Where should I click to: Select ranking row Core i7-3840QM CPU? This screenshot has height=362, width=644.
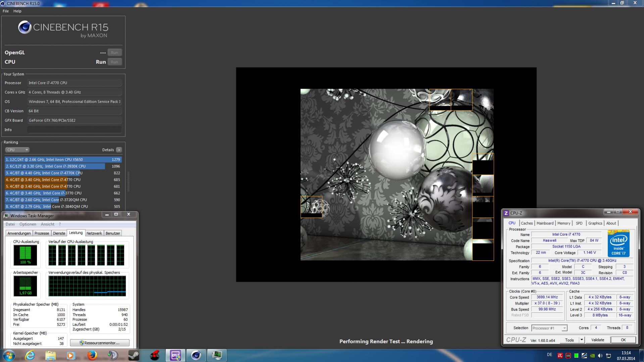click(63, 207)
